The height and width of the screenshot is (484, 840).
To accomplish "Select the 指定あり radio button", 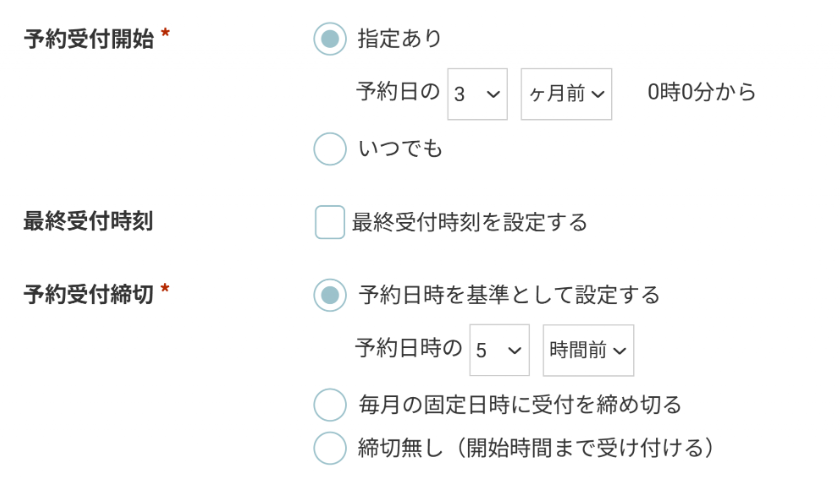I will [x=329, y=39].
